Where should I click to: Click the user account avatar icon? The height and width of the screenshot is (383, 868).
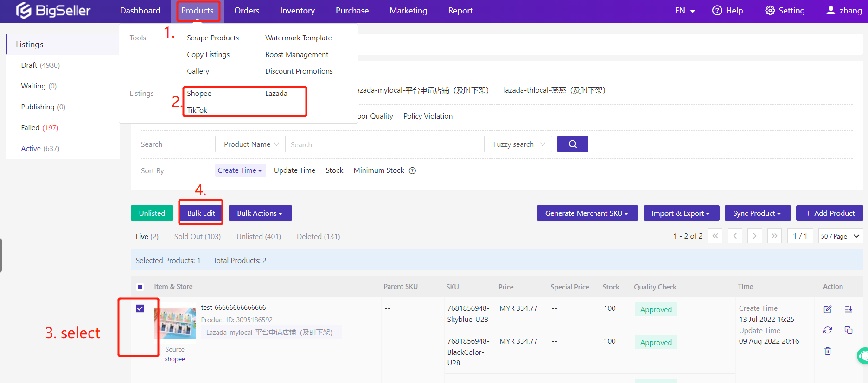[x=831, y=10]
